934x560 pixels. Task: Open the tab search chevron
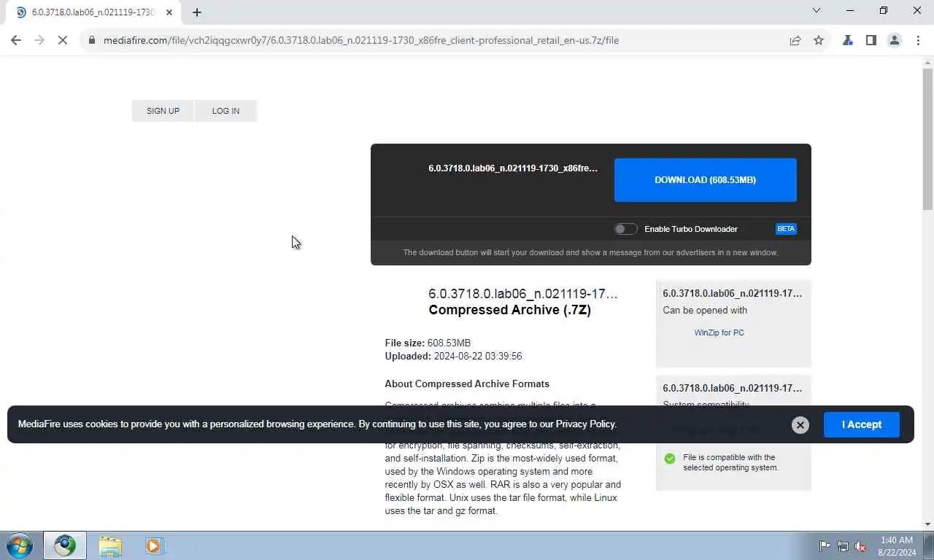[x=817, y=11]
